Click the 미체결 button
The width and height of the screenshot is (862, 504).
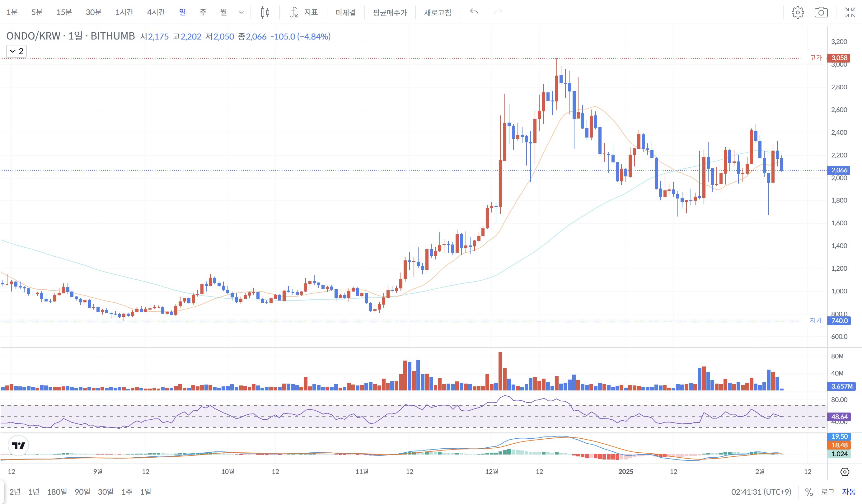345,12
